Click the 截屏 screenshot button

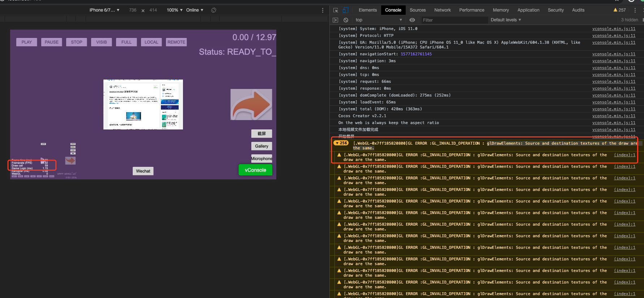(x=262, y=134)
